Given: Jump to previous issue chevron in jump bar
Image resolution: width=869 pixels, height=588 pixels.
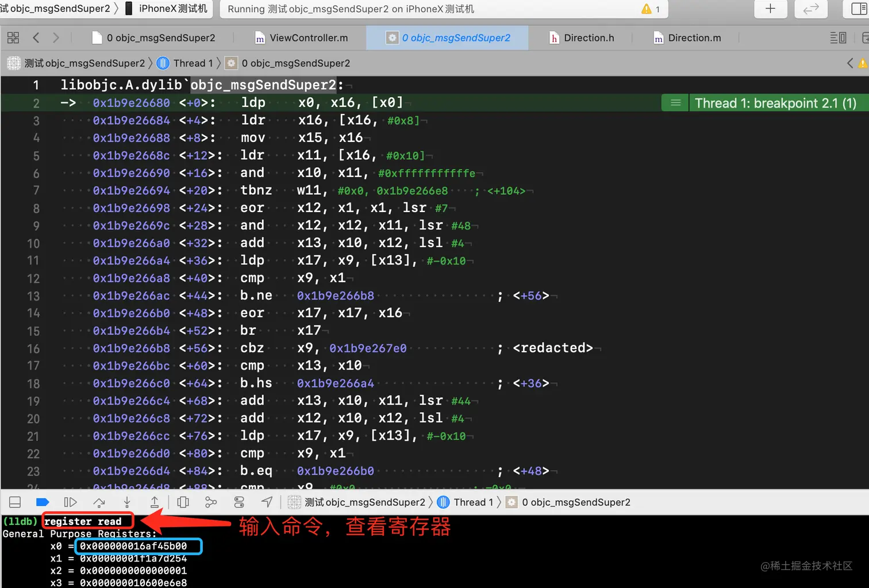Looking at the screenshot, I should (850, 63).
